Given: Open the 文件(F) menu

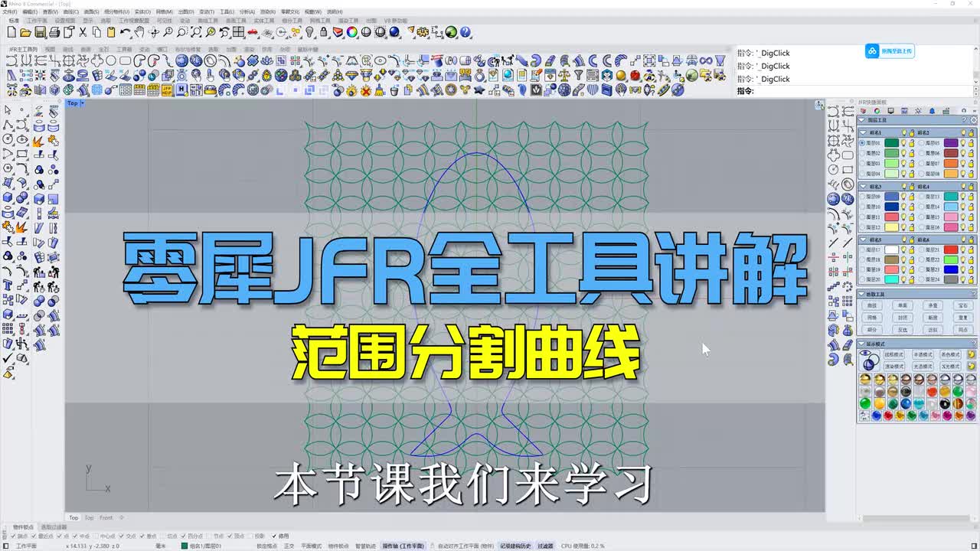Looking at the screenshot, I should coord(9,12).
